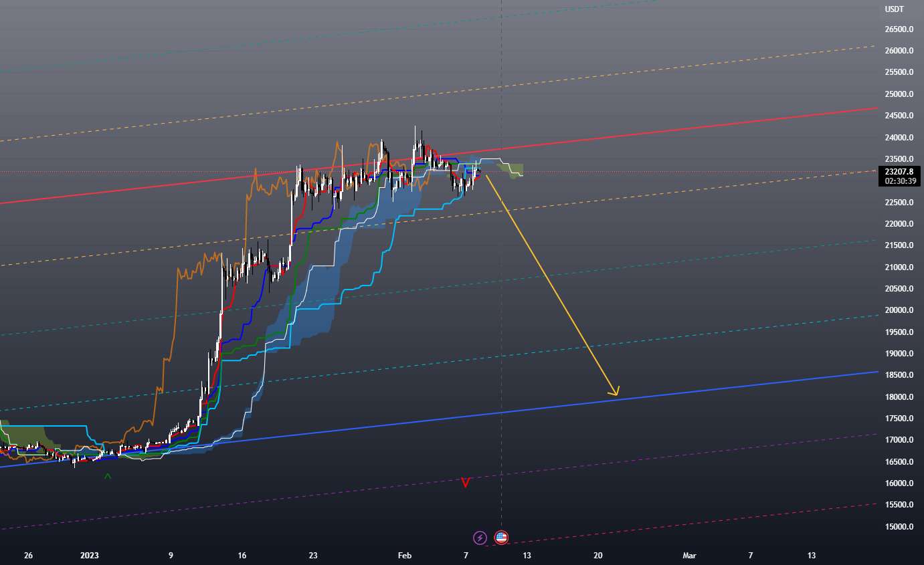Click the 26 date label on time axis
This screenshot has width=924, height=565.
(x=28, y=556)
